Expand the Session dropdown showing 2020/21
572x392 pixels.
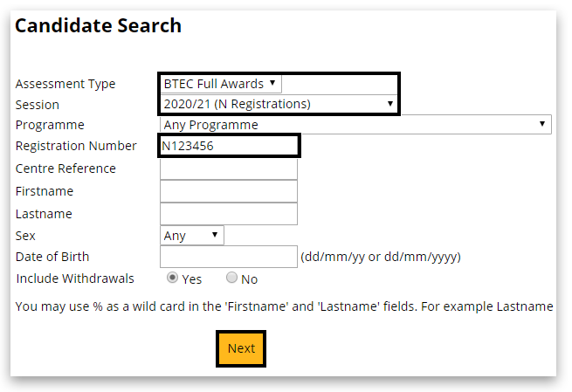(x=279, y=104)
